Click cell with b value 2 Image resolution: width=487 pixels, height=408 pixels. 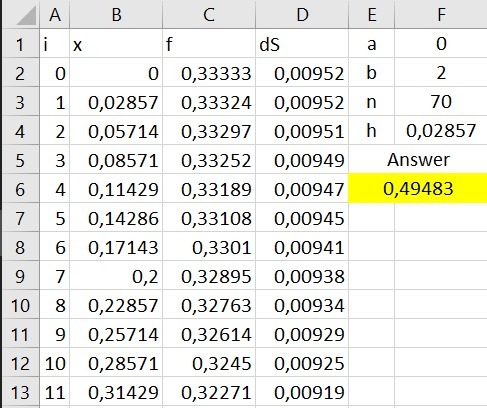tap(441, 73)
